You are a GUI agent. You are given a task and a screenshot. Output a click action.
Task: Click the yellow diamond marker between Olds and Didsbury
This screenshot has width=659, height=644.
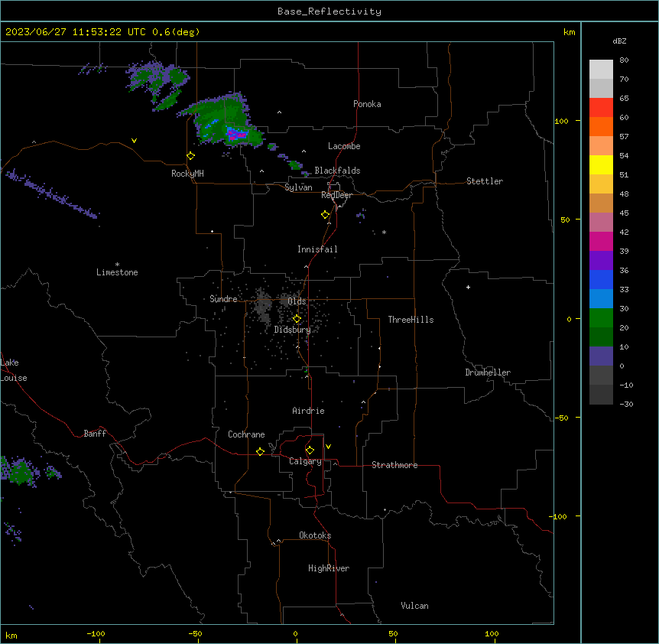tap(297, 319)
